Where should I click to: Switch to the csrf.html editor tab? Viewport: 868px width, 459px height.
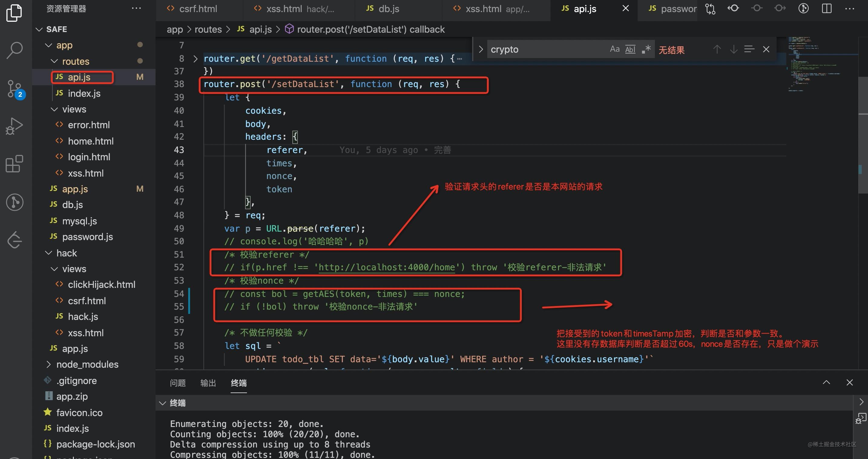pos(199,9)
